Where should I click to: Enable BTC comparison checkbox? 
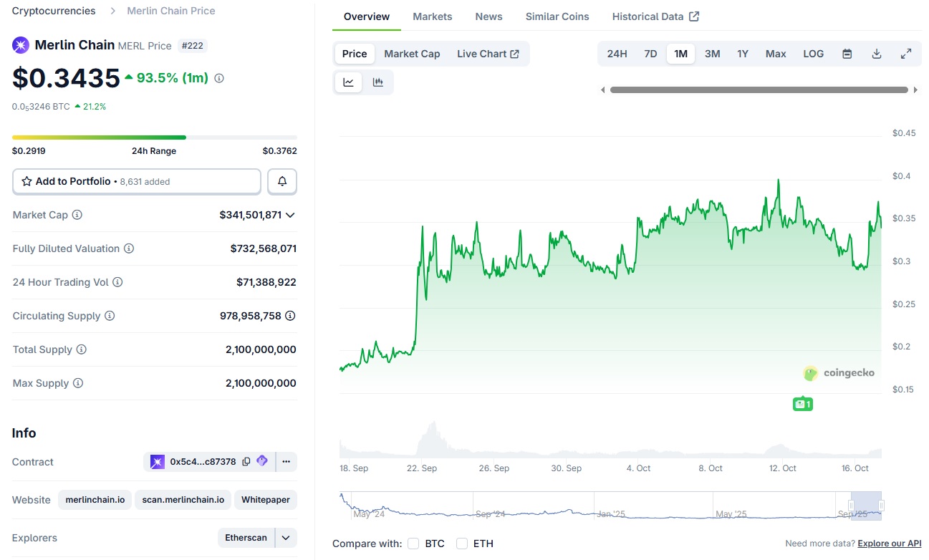[x=413, y=544]
